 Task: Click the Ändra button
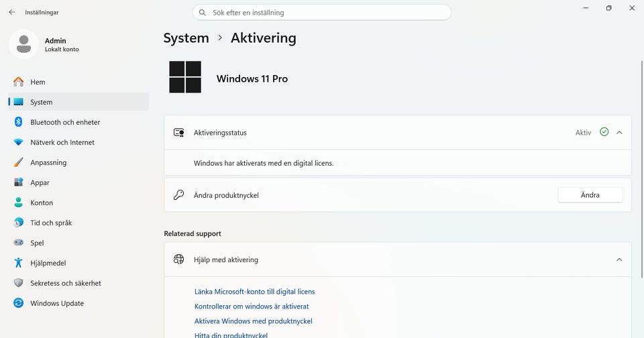click(590, 195)
